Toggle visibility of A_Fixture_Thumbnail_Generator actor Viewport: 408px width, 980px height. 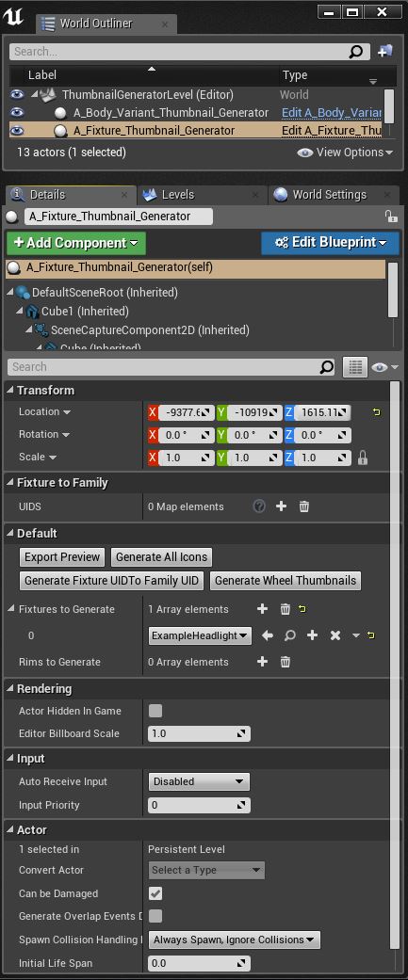coord(17,131)
